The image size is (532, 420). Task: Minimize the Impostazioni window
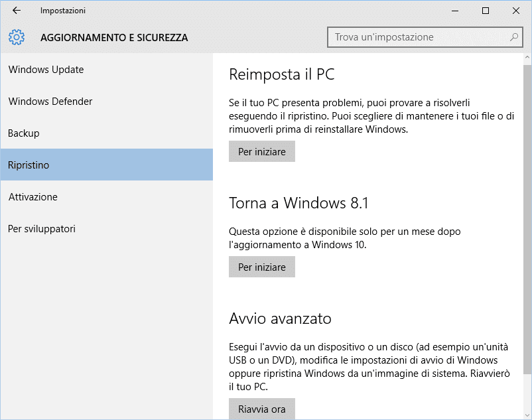coord(455,11)
